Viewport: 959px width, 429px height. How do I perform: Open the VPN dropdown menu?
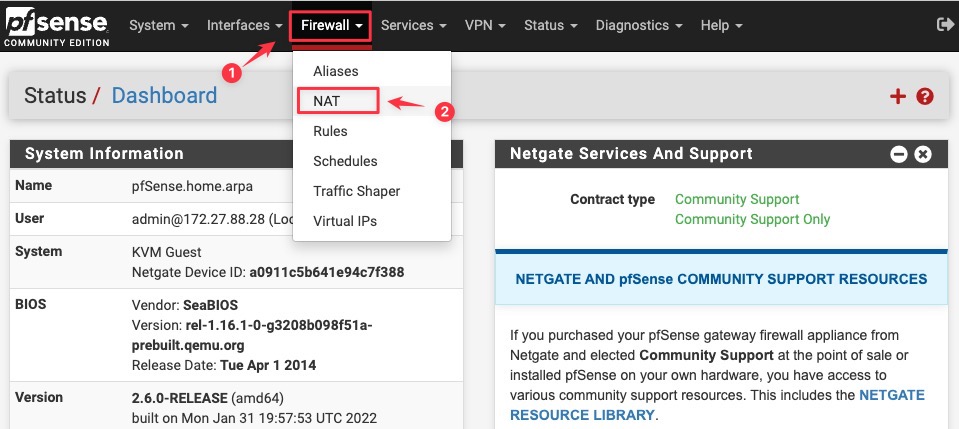[x=485, y=25]
